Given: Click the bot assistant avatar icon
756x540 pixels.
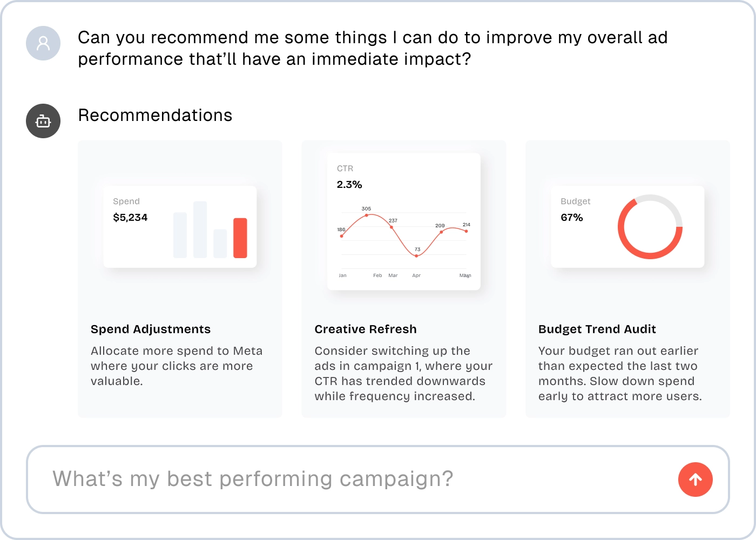Looking at the screenshot, I should pyautogui.click(x=43, y=121).
